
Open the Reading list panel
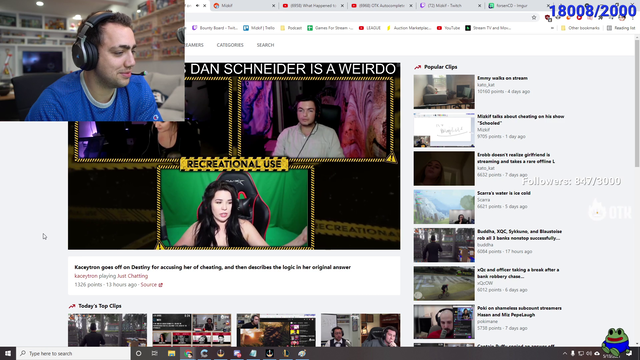tap(621, 28)
